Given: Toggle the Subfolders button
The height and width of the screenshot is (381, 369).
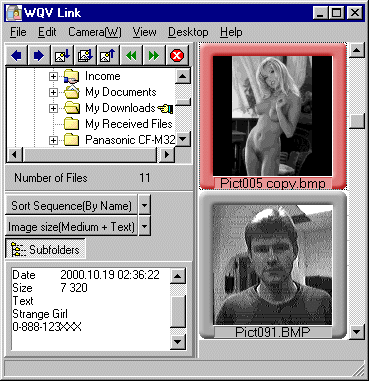Looking at the screenshot, I should coord(46,249).
